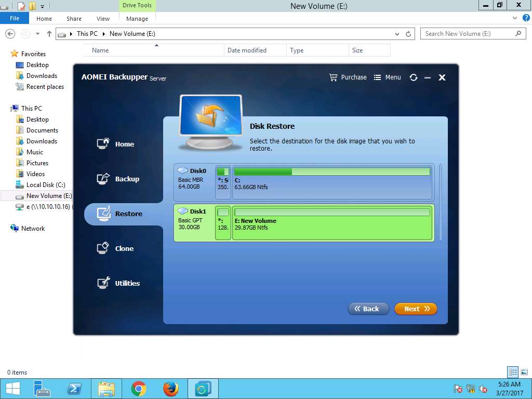Open Quick Access Toolbar customize dropdown

click(43, 6)
